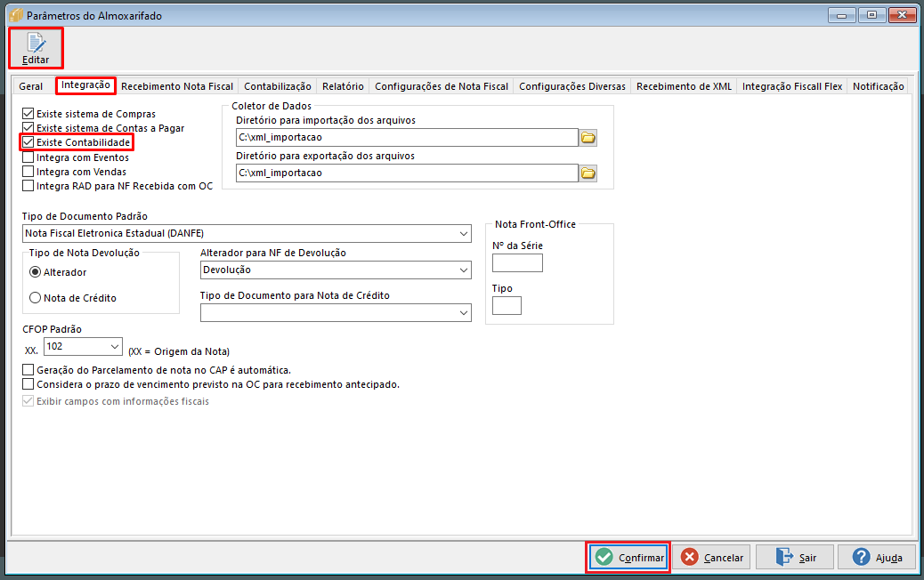Expand Tipo de Documento para Nota de Crédito

464,312
